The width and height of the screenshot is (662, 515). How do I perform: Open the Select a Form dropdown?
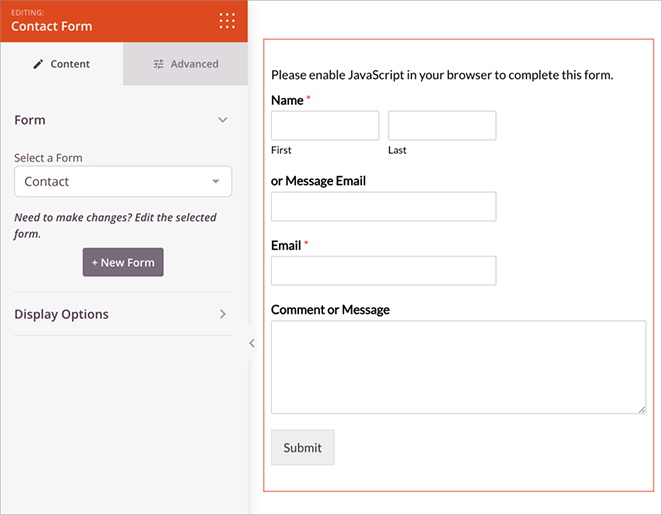point(123,182)
